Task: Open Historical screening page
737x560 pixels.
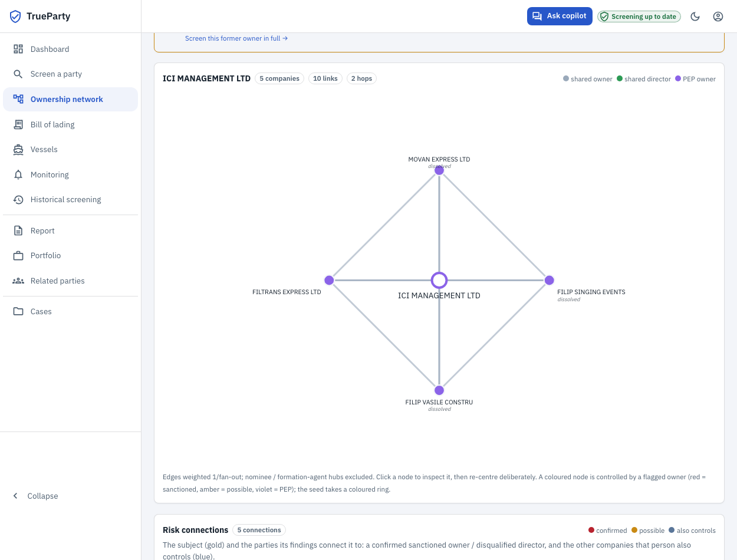Action: [70, 199]
